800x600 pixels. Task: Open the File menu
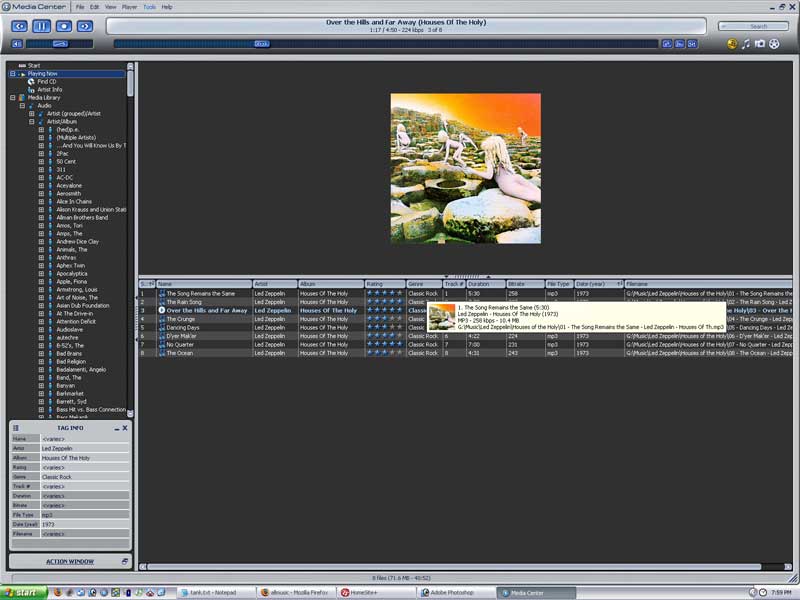[x=80, y=7]
